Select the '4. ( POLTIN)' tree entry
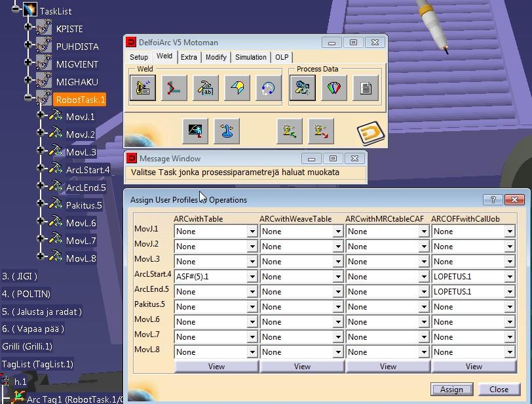 pos(26,294)
